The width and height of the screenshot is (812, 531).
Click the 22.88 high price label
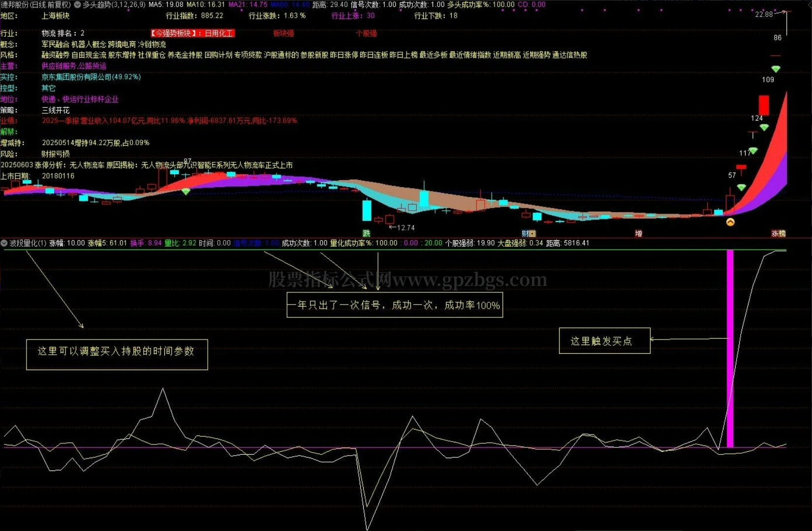point(764,14)
